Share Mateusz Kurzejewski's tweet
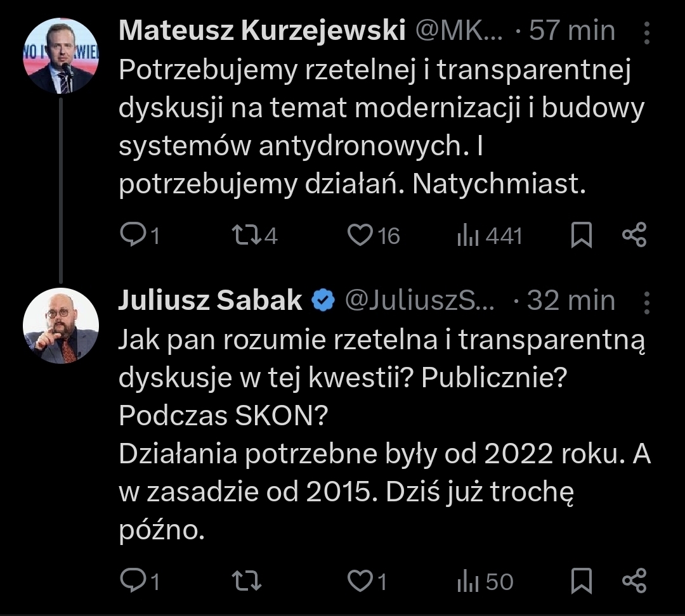This screenshot has height=616, width=685. coord(634,236)
